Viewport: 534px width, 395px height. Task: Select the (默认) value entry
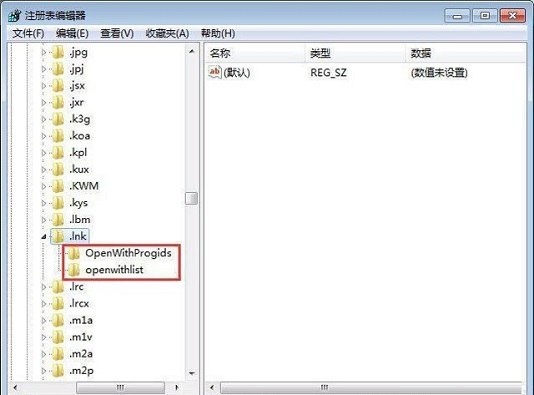pos(237,73)
